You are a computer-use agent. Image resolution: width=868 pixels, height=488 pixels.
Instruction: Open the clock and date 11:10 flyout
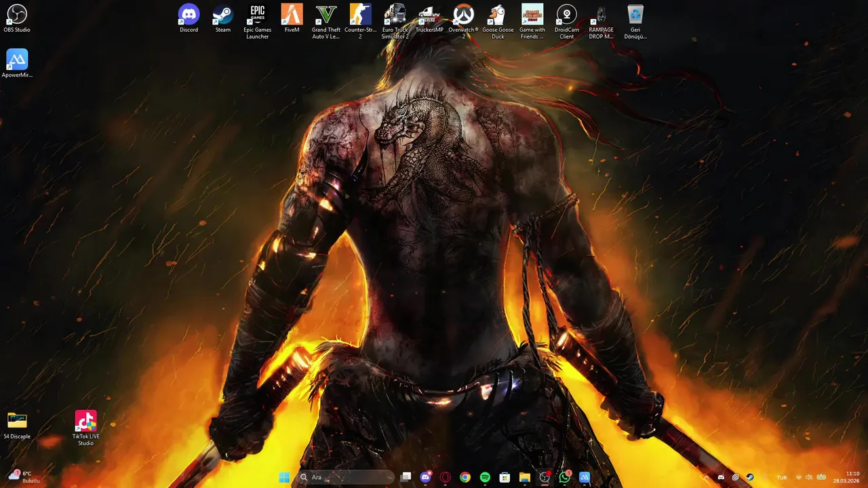pyautogui.click(x=846, y=477)
